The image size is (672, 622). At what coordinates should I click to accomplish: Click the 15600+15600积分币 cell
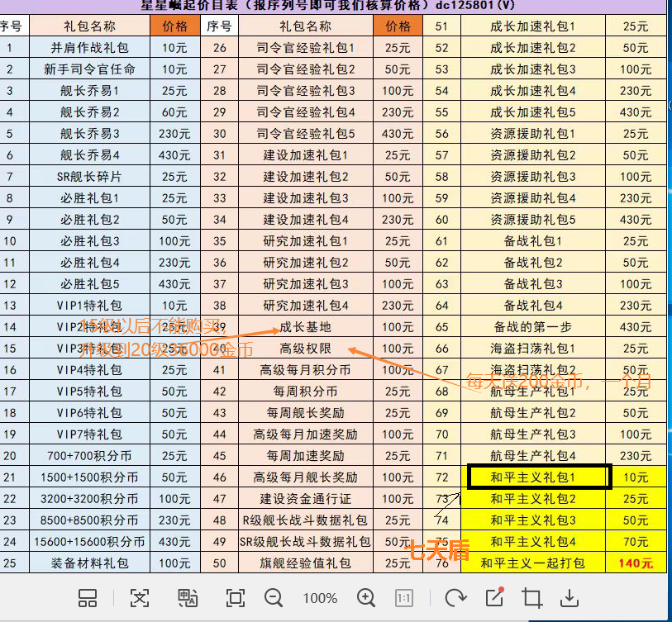pyautogui.click(x=89, y=542)
